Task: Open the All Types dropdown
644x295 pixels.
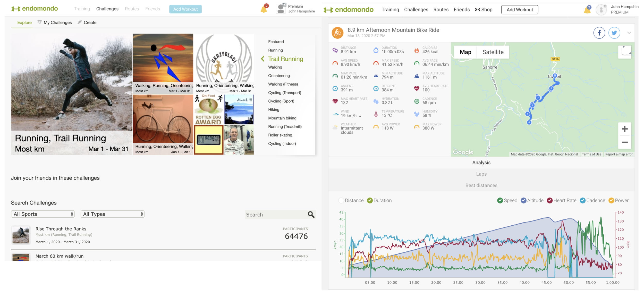Action: (112, 214)
